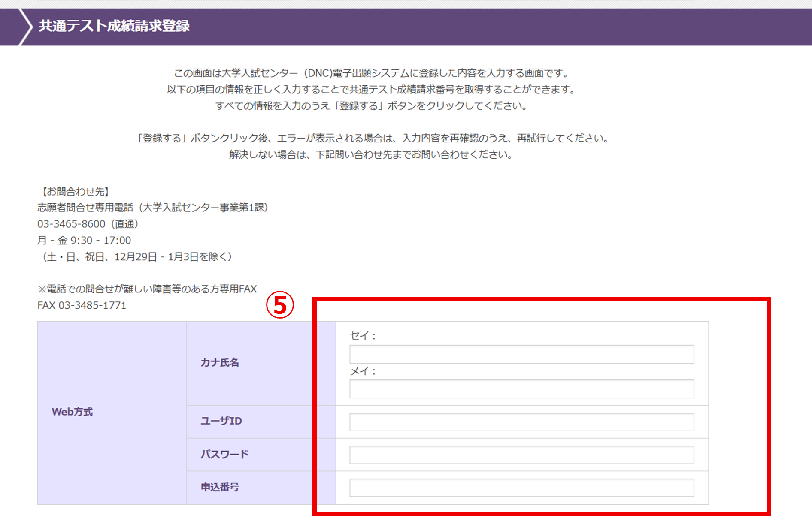
Task: Select the パスワード input field
Action: [521, 455]
